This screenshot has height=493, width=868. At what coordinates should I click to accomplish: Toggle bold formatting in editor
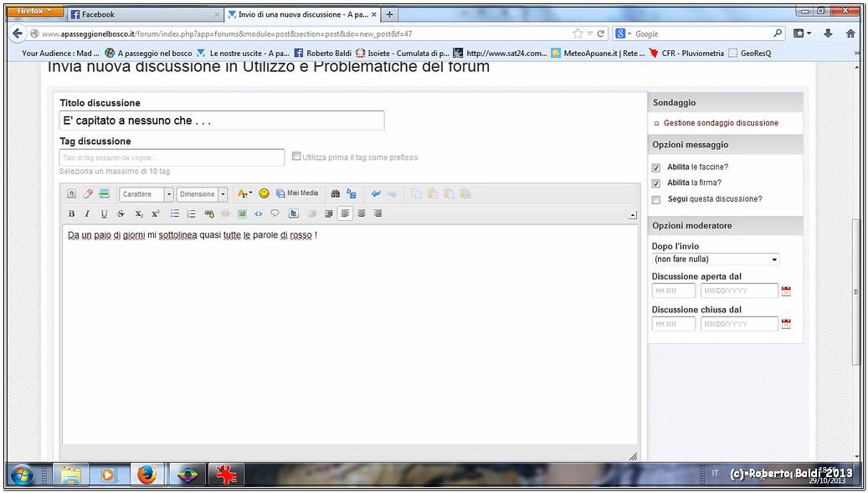pos(71,213)
